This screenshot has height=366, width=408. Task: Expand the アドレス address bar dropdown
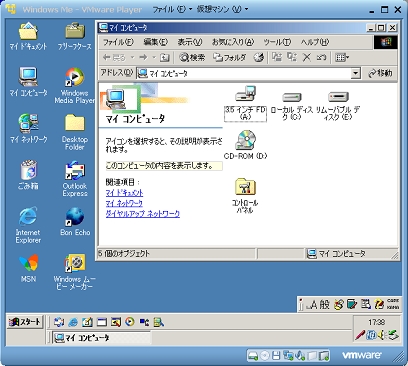point(356,73)
